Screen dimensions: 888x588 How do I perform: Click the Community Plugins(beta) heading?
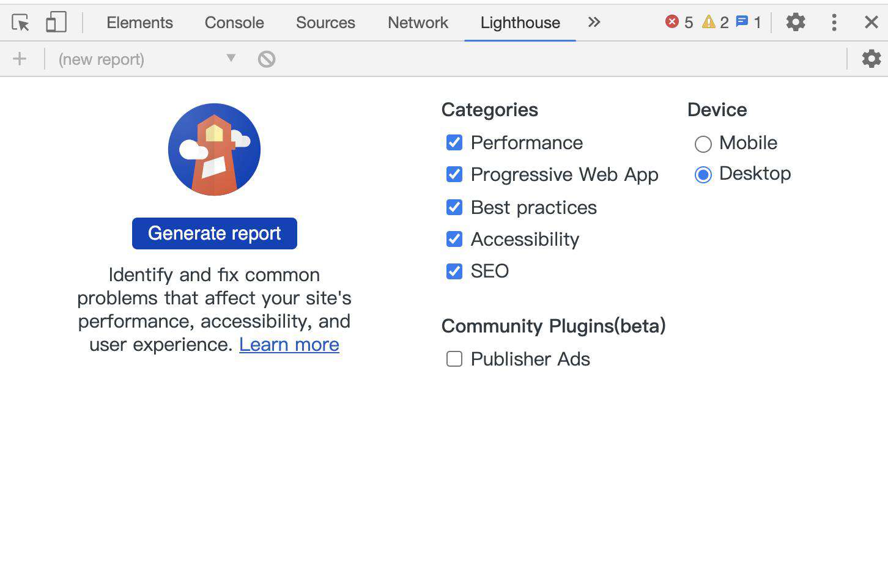(x=553, y=326)
